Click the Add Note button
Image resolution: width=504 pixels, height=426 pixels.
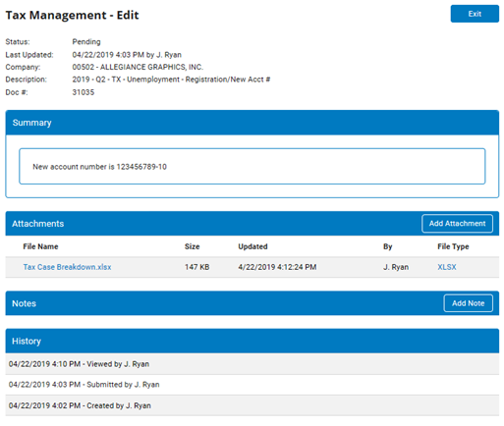468,303
